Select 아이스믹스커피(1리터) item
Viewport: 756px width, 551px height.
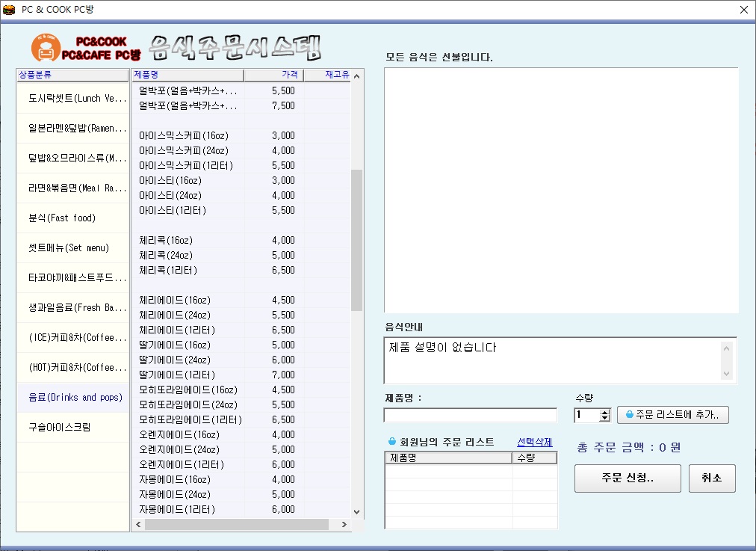click(x=241, y=165)
